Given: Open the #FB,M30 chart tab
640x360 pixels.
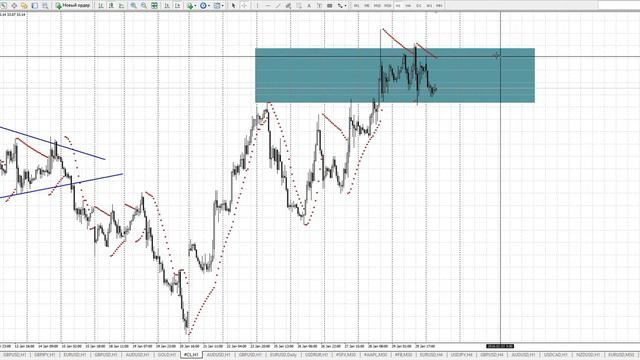Looking at the screenshot, I should click(403, 355).
